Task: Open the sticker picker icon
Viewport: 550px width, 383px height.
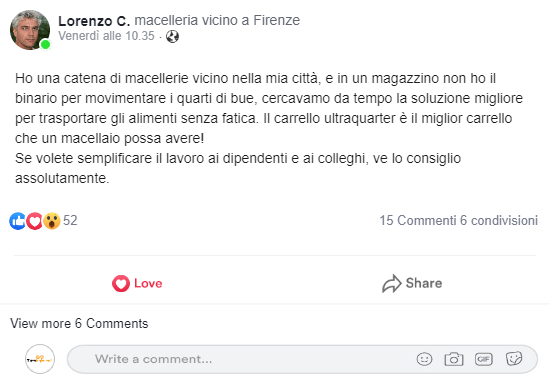Action: [514, 359]
